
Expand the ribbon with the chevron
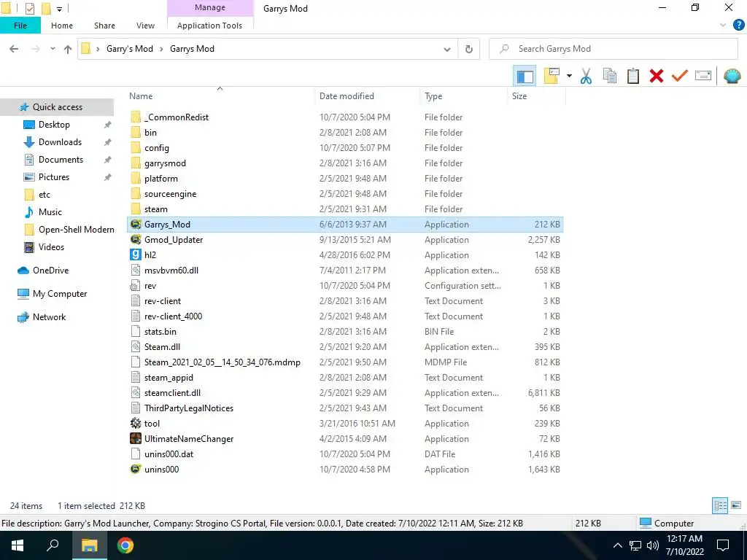click(723, 26)
